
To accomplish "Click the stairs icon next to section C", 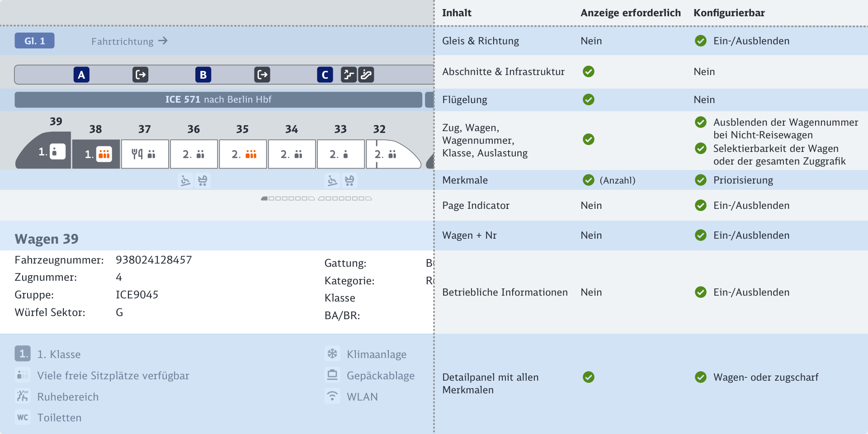I will (348, 75).
